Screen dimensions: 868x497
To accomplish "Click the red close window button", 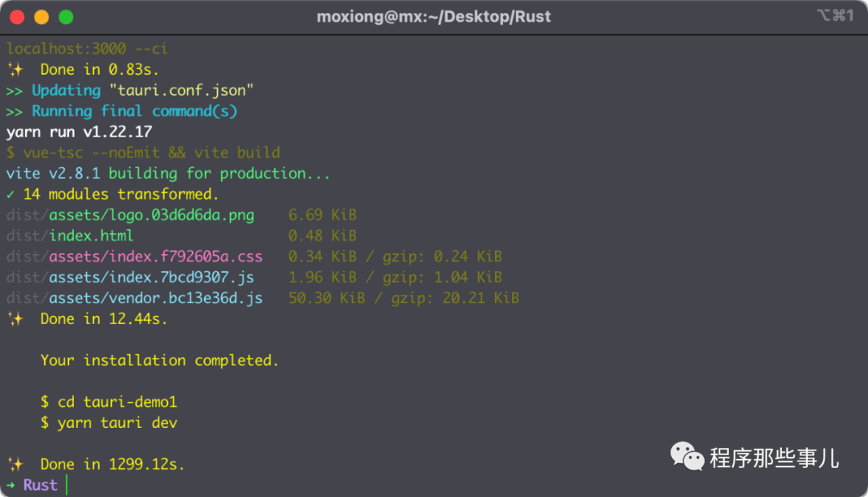I will 17,17.
